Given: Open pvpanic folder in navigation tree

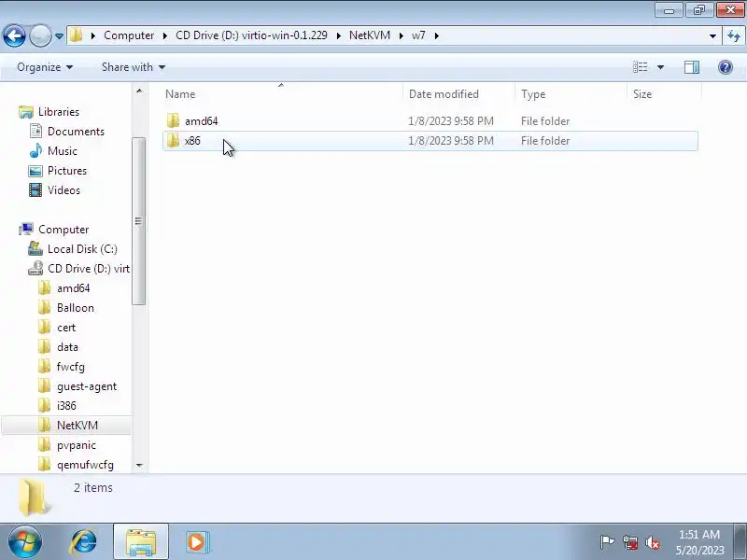Looking at the screenshot, I should 77,445.
